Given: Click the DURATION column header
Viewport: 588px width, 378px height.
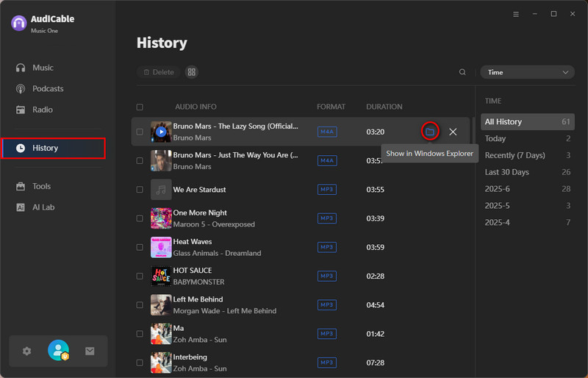Looking at the screenshot, I should [x=384, y=107].
